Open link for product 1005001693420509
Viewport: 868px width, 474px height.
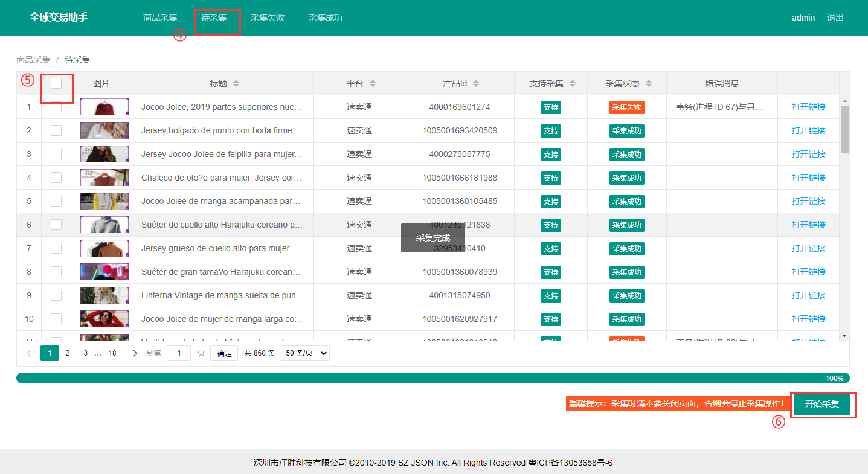[808, 130]
